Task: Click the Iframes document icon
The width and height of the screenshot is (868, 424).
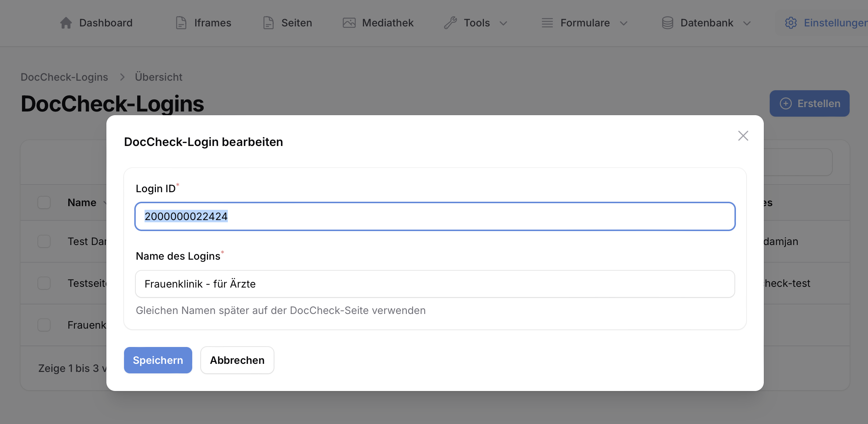Action: click(181, 23)
